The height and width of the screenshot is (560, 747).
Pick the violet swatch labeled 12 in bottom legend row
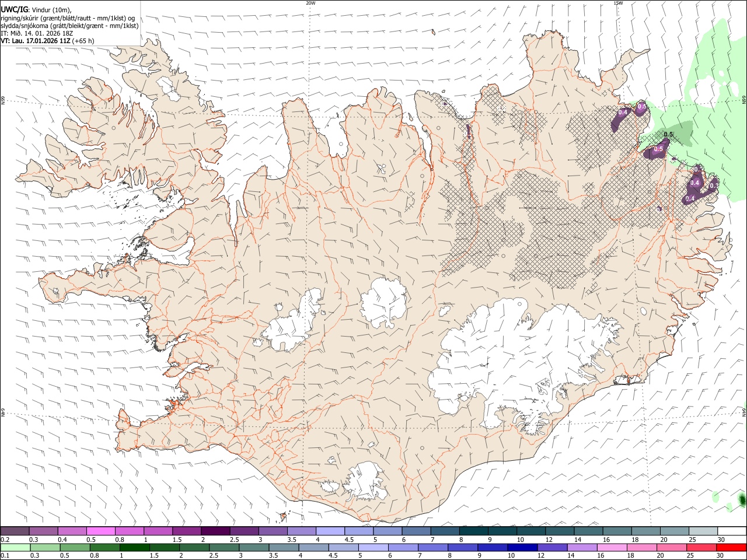[x=551, y=548]
